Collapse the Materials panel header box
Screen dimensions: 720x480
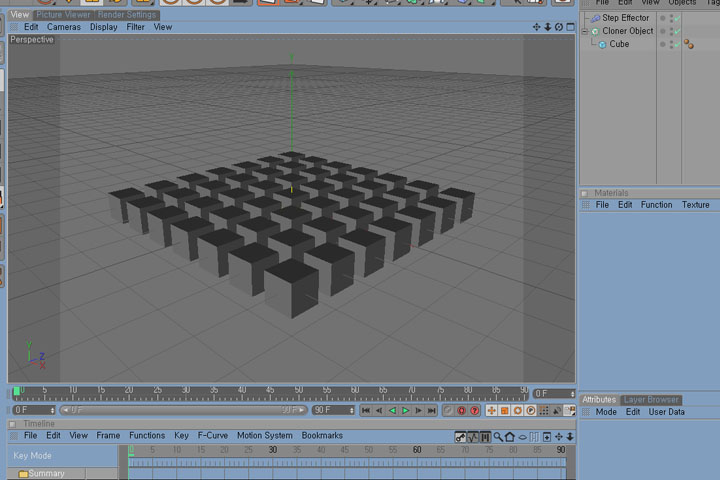[585, 193]
